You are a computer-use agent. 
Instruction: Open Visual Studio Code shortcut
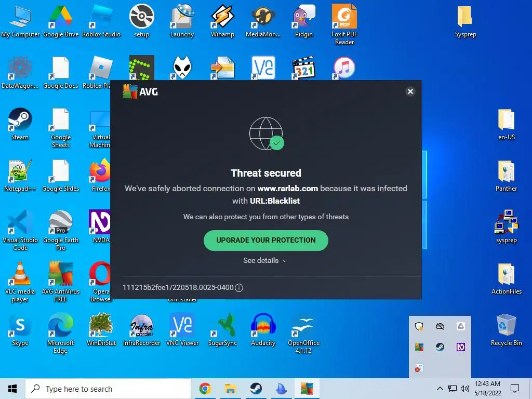point(20,231)
